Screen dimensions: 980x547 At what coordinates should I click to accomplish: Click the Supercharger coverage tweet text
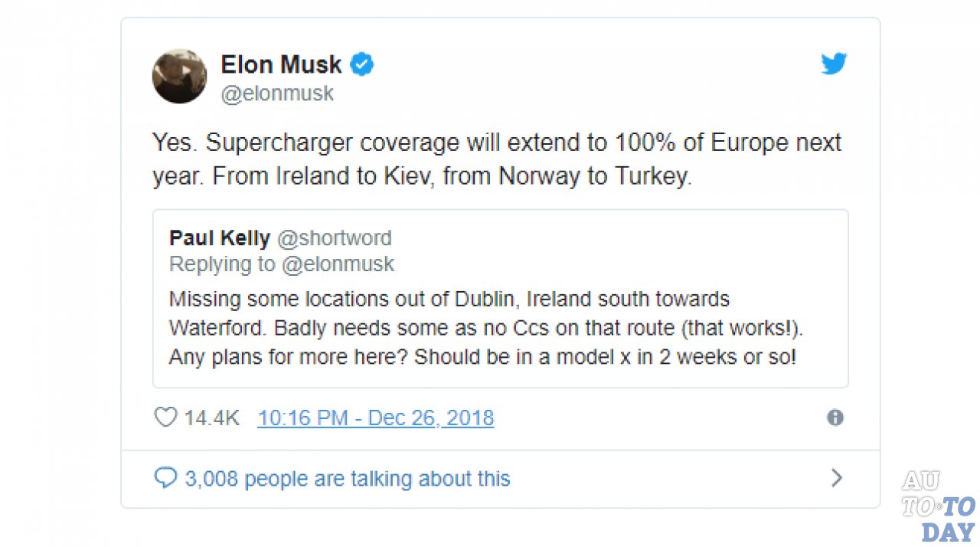click(496, 143)
